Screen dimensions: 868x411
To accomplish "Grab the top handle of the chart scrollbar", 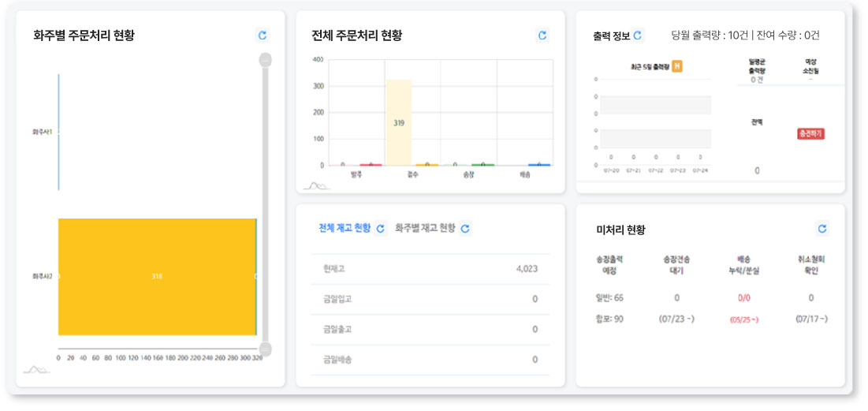I will (265, 60).
